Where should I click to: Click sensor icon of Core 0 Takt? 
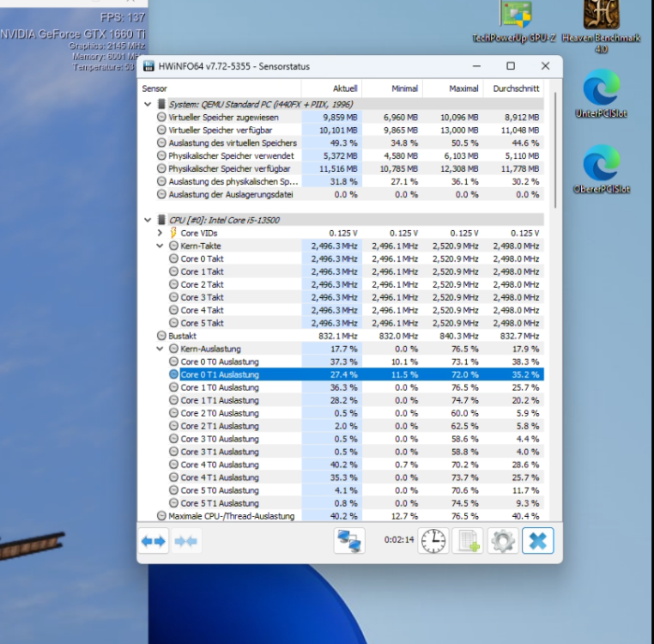(173, 258)
